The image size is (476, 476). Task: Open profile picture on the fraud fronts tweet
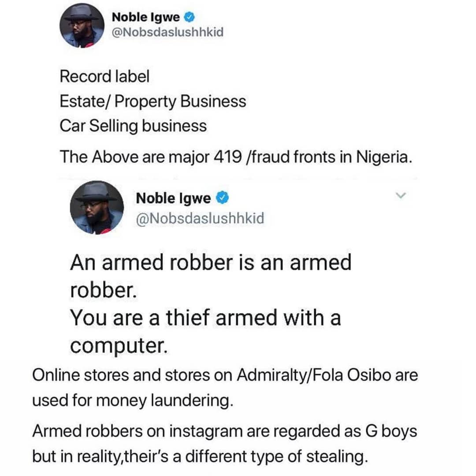[82, 26]
